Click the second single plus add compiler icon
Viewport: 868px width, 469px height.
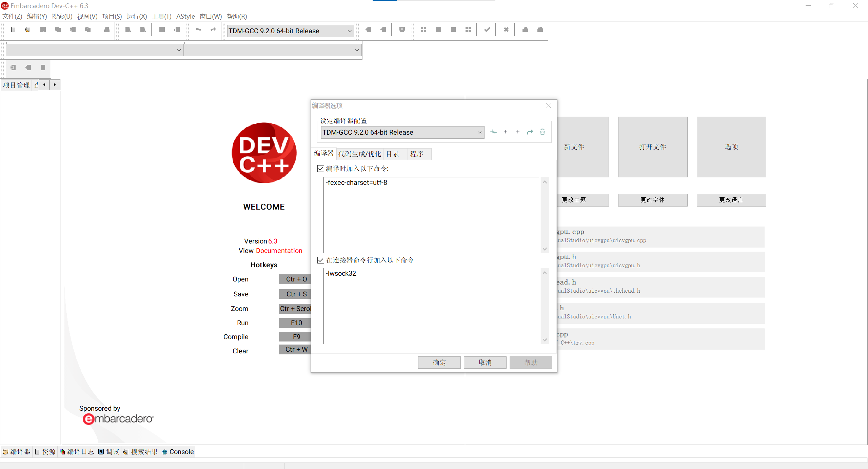518,132
